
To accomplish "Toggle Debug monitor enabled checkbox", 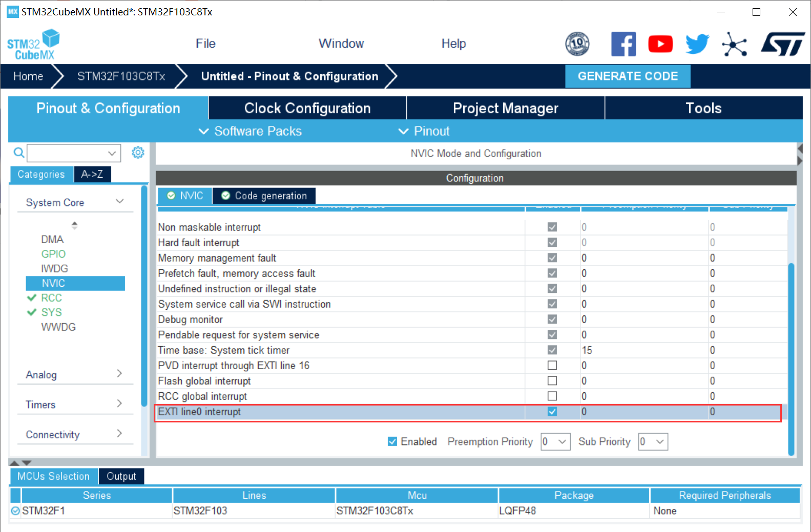I will tap(552, 319).
